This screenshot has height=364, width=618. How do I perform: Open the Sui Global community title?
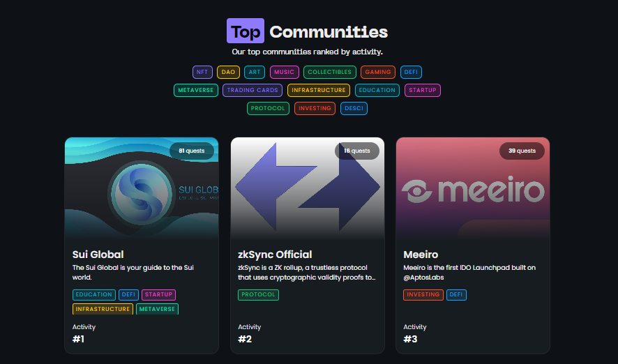point(98,255)
